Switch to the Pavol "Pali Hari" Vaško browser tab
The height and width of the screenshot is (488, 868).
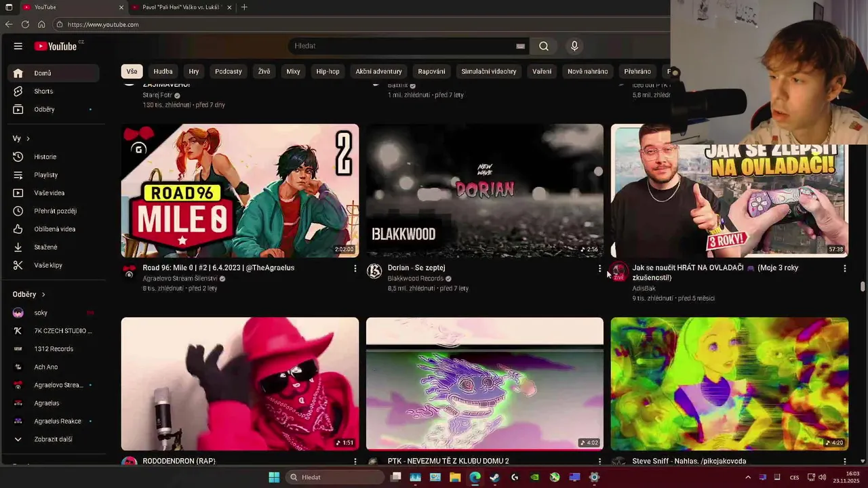(182, 7)
